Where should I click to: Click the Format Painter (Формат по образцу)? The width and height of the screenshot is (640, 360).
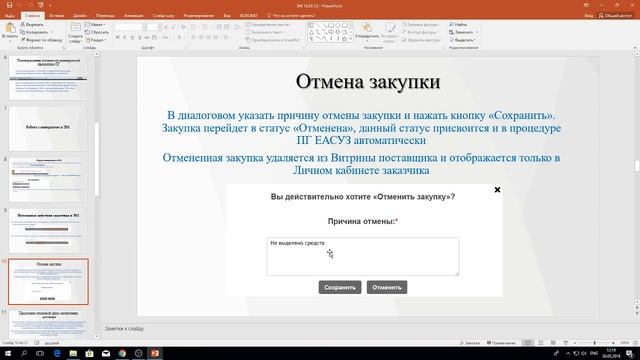[x=41, y=40]
